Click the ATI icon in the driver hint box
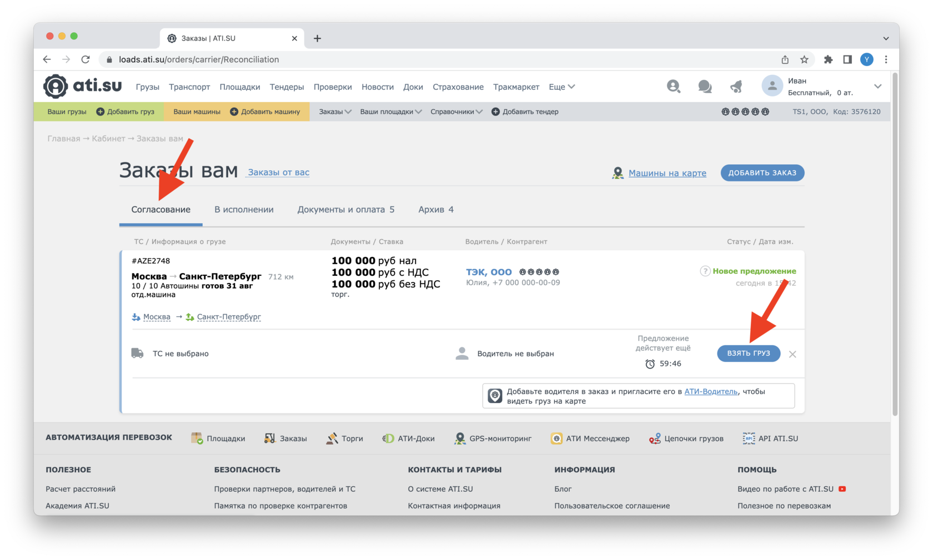 (494, 396)
